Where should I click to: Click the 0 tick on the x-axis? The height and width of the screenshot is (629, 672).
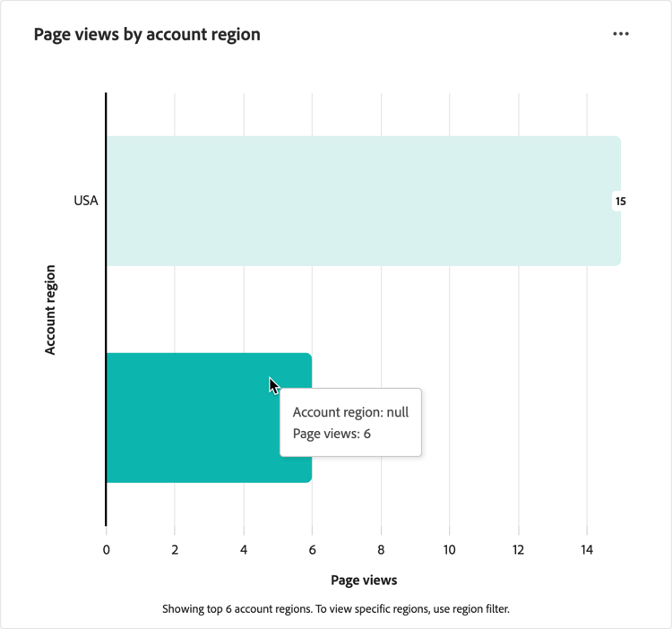point(107,549)
